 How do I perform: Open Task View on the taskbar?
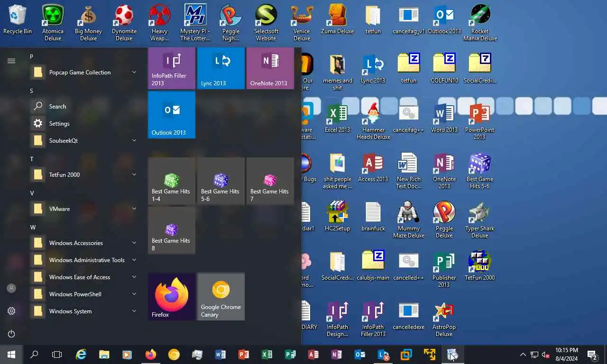point(57,355)
